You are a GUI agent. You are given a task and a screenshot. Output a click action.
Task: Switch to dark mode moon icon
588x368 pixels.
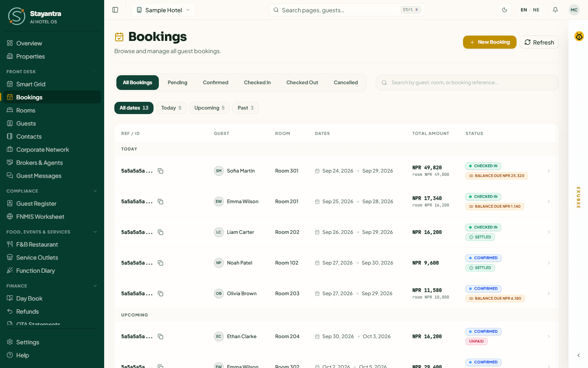tap(505, 10)
